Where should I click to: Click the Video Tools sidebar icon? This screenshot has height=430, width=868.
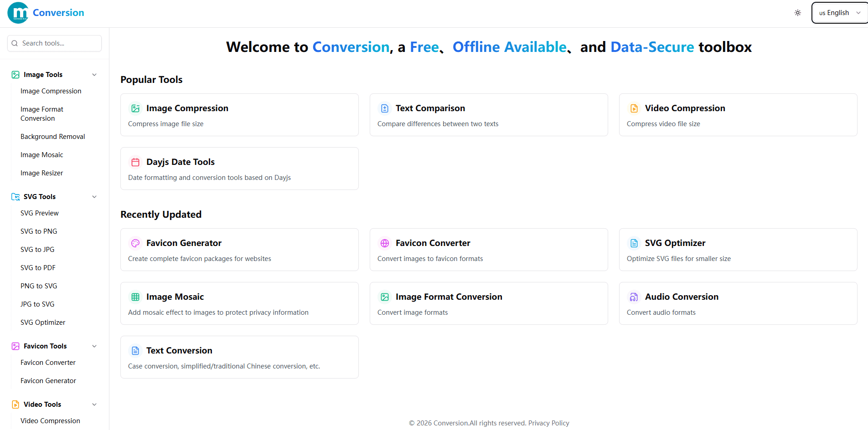pyautogui.click(x=15, y=404)
